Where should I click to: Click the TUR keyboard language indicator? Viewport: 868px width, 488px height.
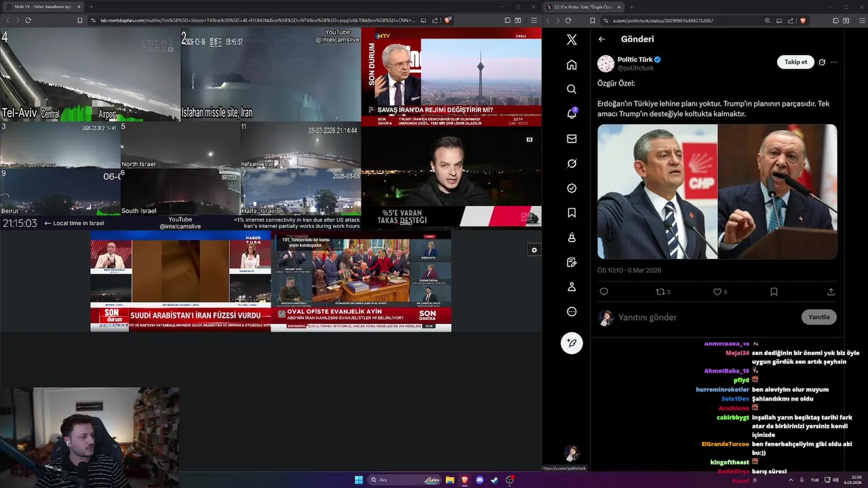click(814, 480)
